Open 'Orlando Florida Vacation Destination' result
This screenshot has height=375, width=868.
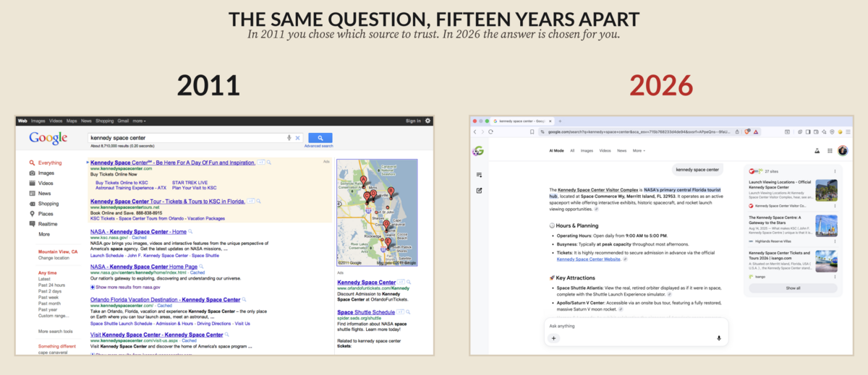[165, 299]
